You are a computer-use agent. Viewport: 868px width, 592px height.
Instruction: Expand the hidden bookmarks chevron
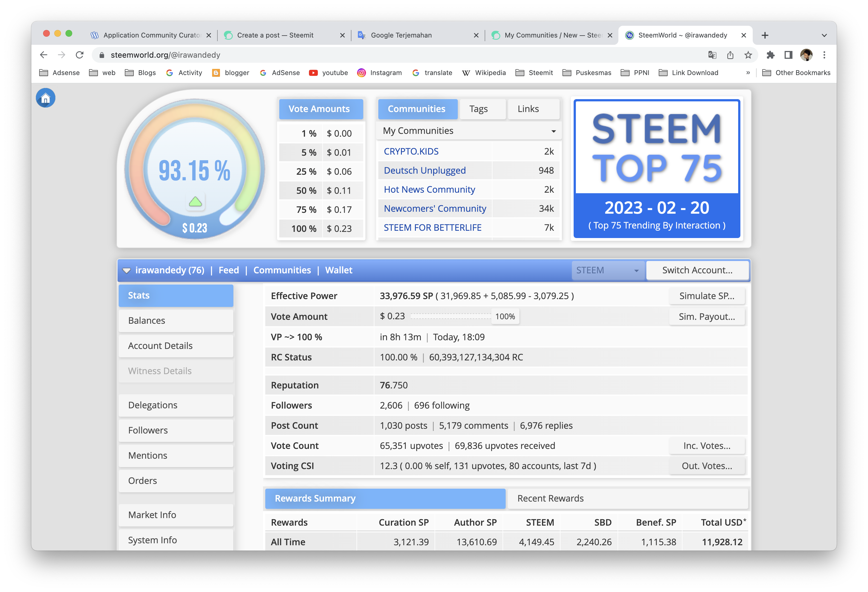point(748,73)
